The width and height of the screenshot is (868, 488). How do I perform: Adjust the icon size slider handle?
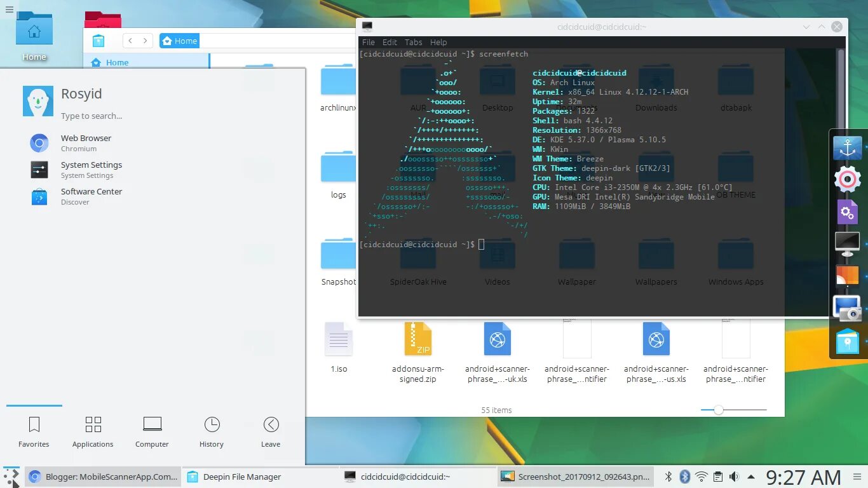719,410
